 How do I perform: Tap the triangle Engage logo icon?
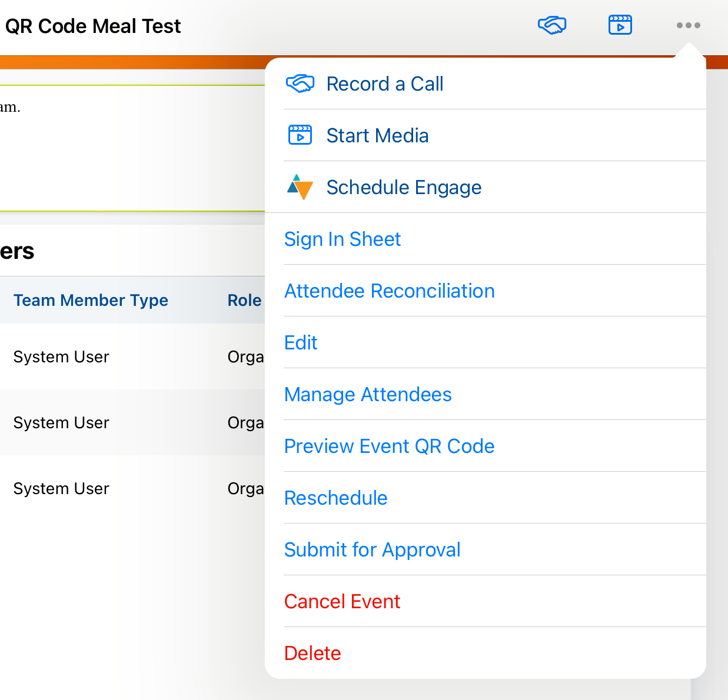[x=300, y=187]
